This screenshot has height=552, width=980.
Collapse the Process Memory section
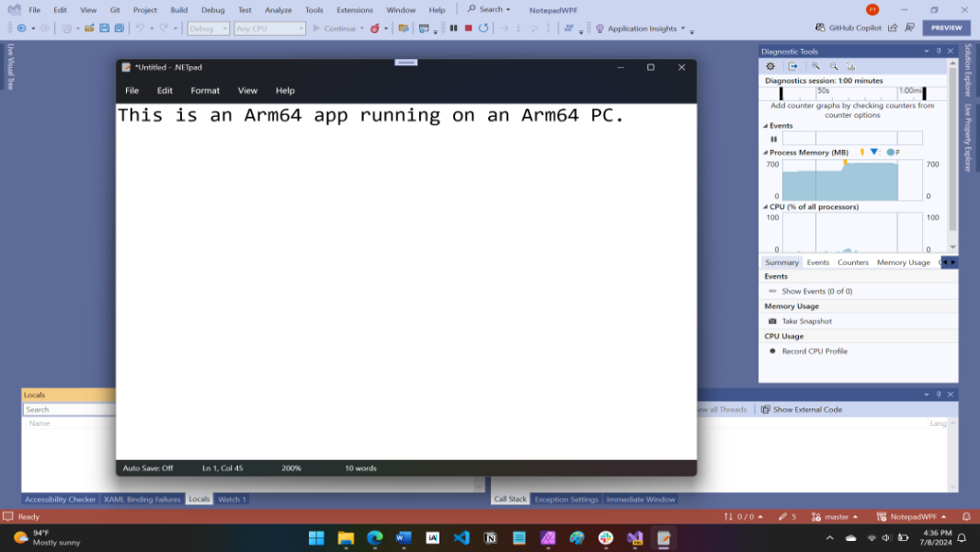tap(766, 152)
